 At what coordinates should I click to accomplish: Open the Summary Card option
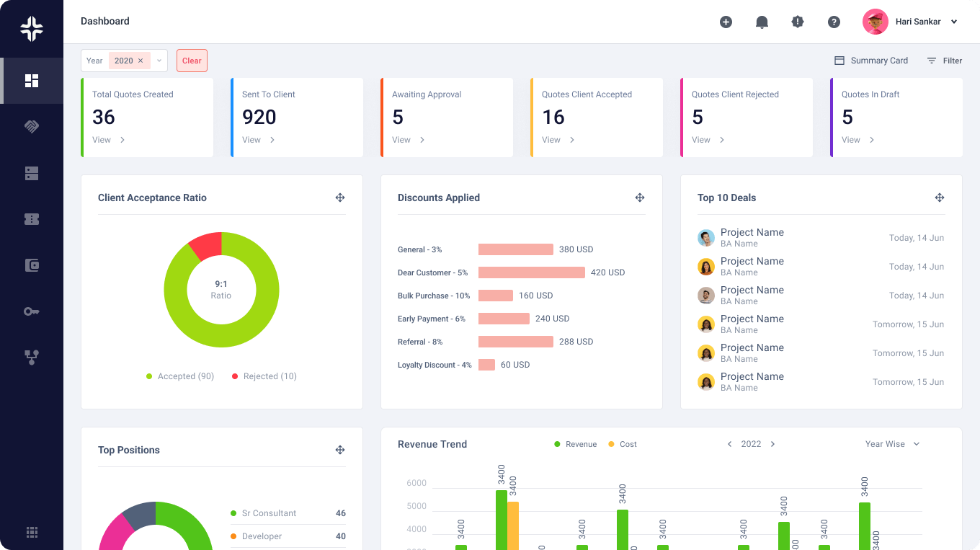pyautogui.click(x=871, y=61)
